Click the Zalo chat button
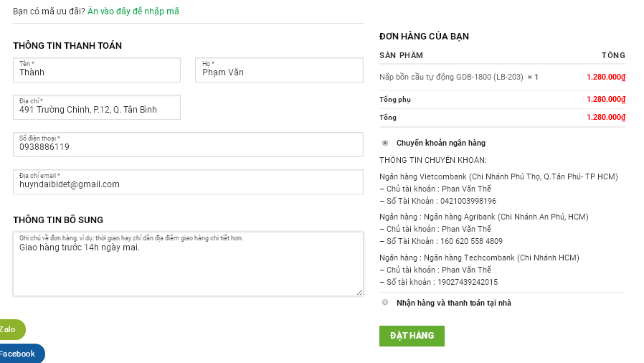 pos(10,329)
